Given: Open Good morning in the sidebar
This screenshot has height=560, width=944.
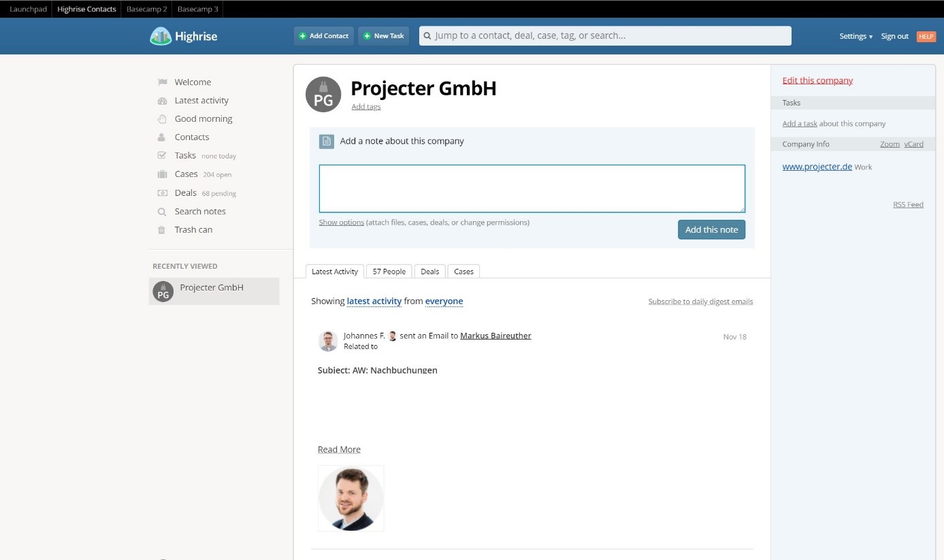Looking at the screenshot, I should click(x=204, y=119).
